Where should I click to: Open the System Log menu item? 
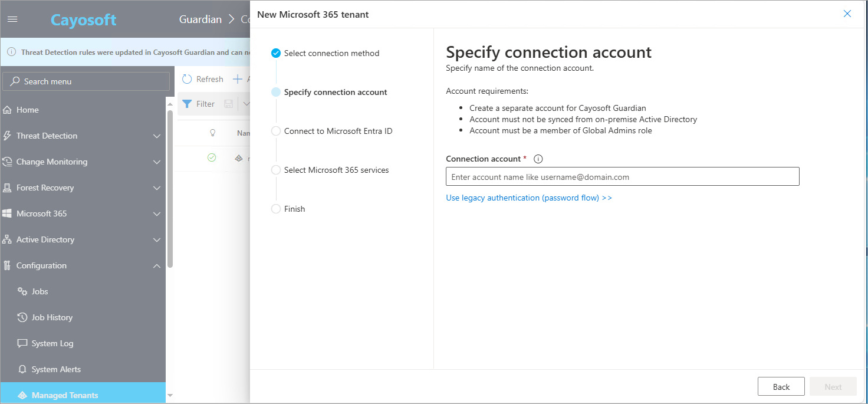(x=83, y=343)
